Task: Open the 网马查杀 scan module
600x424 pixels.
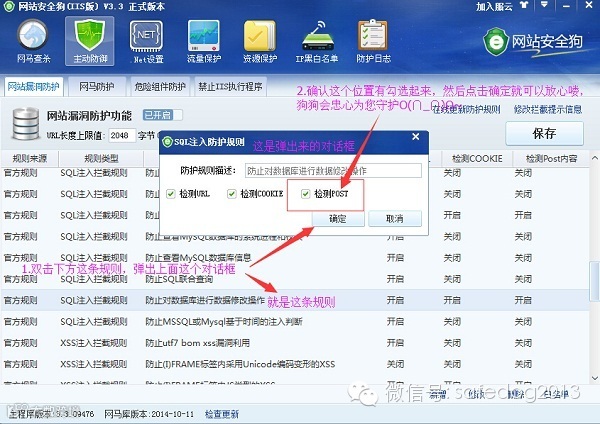Action: (33, 41)
